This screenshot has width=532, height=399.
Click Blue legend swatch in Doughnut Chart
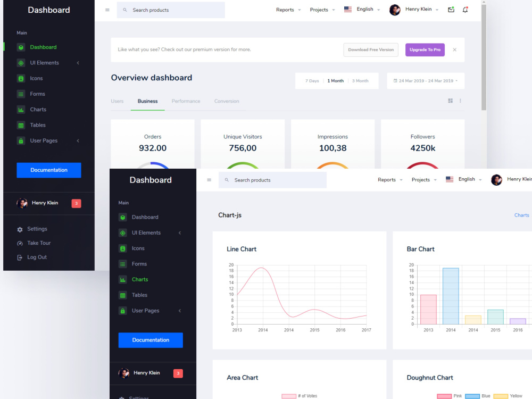click(x=472, y=396)
